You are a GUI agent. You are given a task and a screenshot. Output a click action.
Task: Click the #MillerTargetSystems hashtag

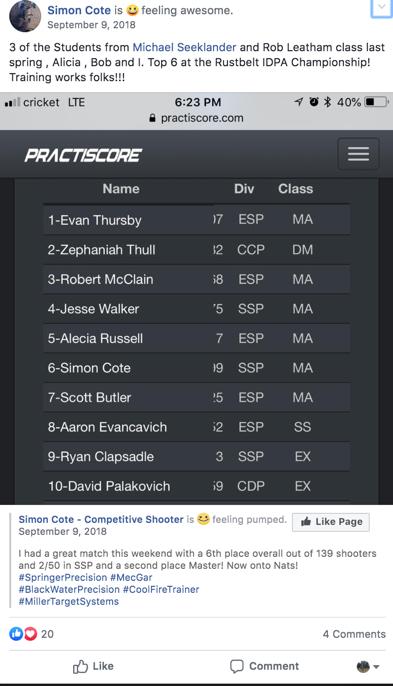tap(69, 602)
